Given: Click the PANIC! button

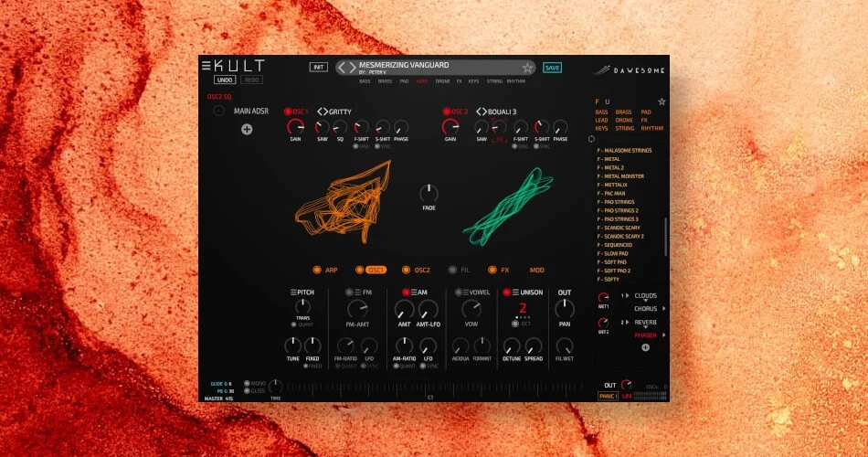Looking at the screenshot, I should click(608, 396).
